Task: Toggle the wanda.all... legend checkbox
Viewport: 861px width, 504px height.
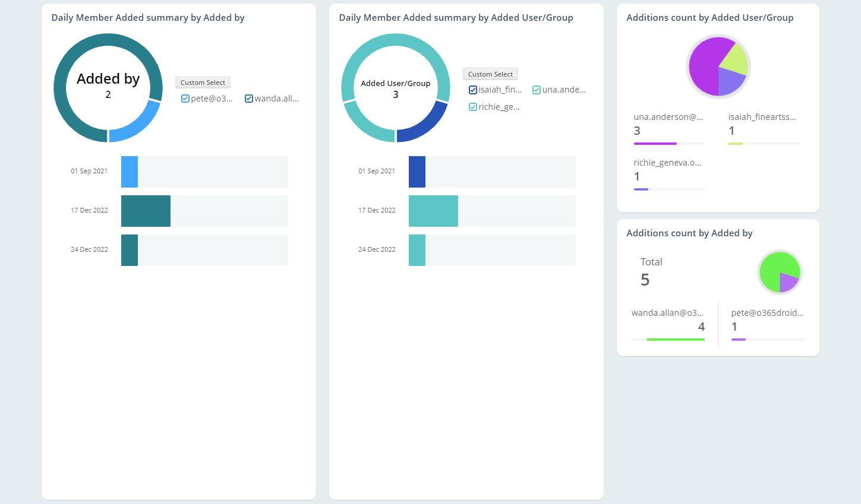Action: coord(249,99)
